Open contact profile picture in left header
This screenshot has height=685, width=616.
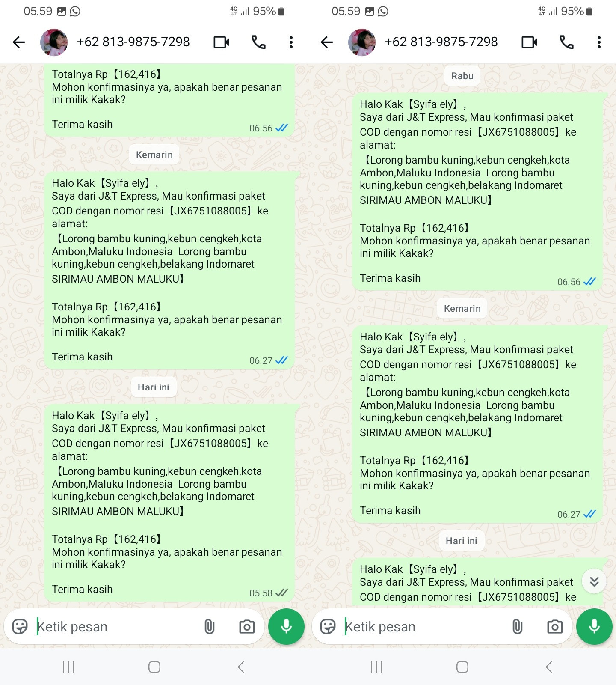[x=54, y=42]
